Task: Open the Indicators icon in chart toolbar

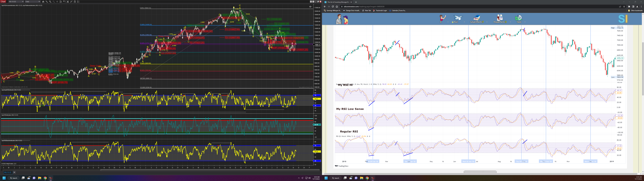Action: point(71,2)
